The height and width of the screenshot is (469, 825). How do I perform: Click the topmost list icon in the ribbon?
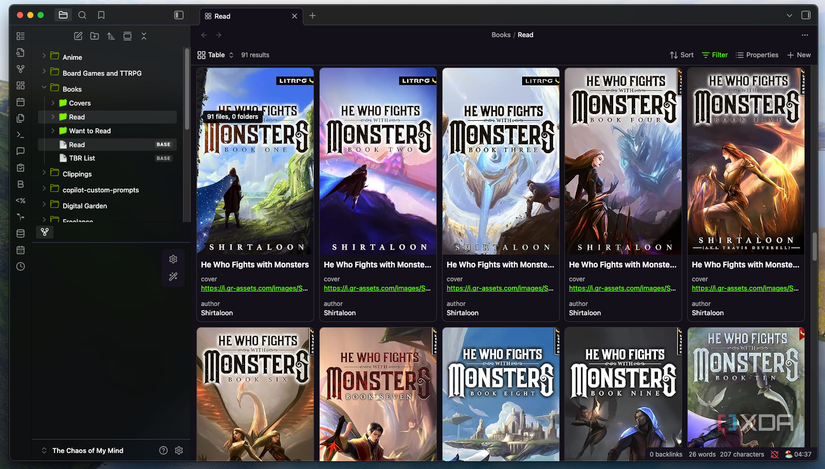[21, 36]
